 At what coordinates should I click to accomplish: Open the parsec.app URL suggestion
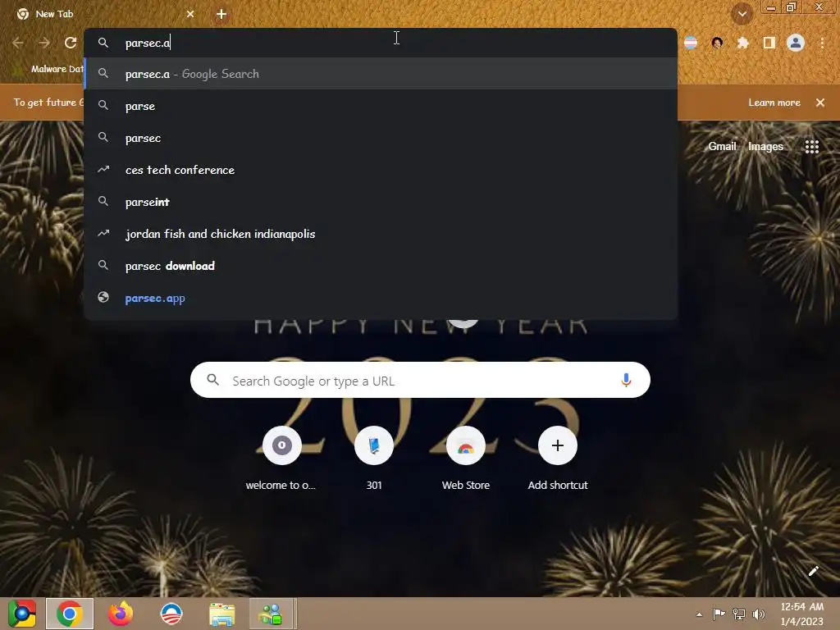pos(381,298)
